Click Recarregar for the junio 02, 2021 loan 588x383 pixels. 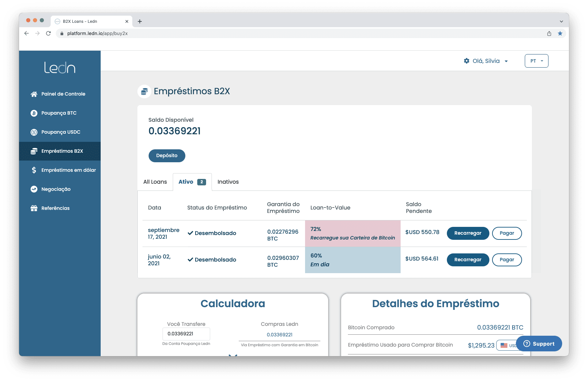click(x=468, y=260)
